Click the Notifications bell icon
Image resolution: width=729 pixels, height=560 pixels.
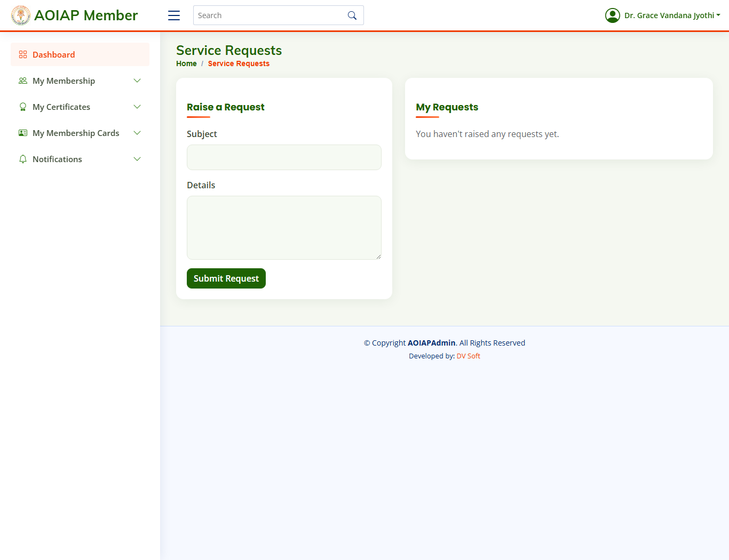click(23, 159)
